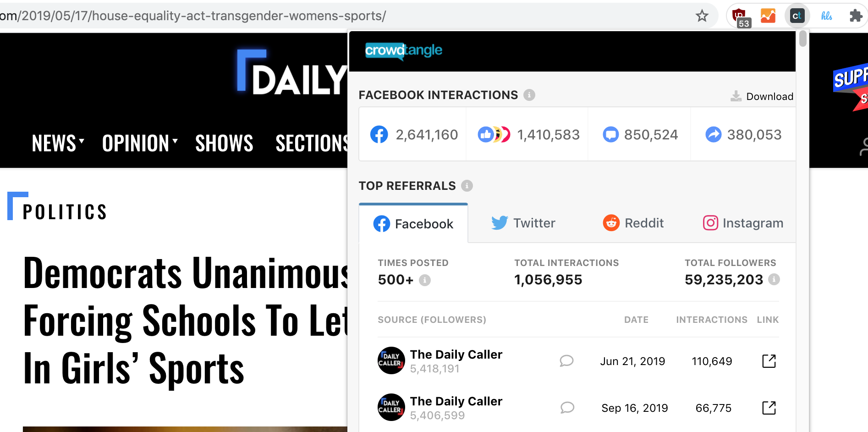Switch to the Twitter referrals tab
Image resolution: width=868 pixels, height=432 pixels.
coord(522,223)
